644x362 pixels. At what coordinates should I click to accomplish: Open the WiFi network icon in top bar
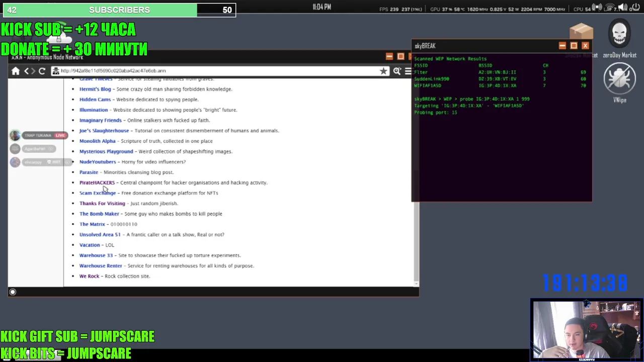[610, 8]
